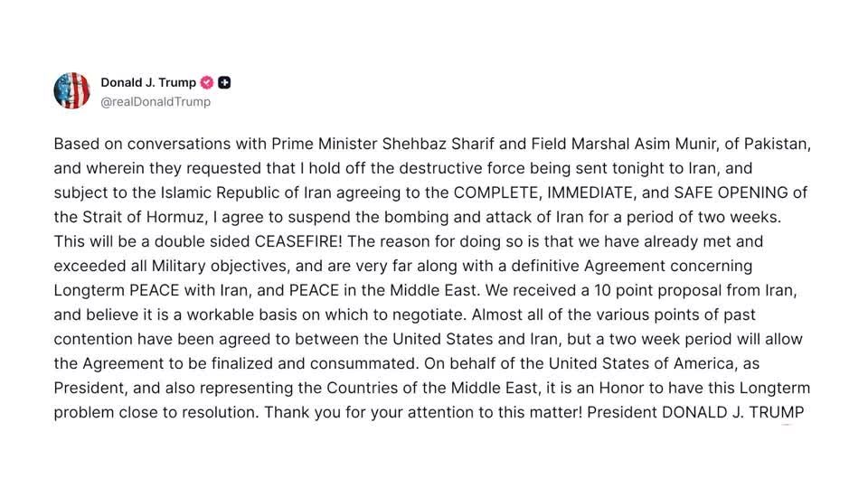Open the flag-themed profile avatar
The width and height of the screenshot is (868, 488).
pyautogui.click(x=72, y=91)
